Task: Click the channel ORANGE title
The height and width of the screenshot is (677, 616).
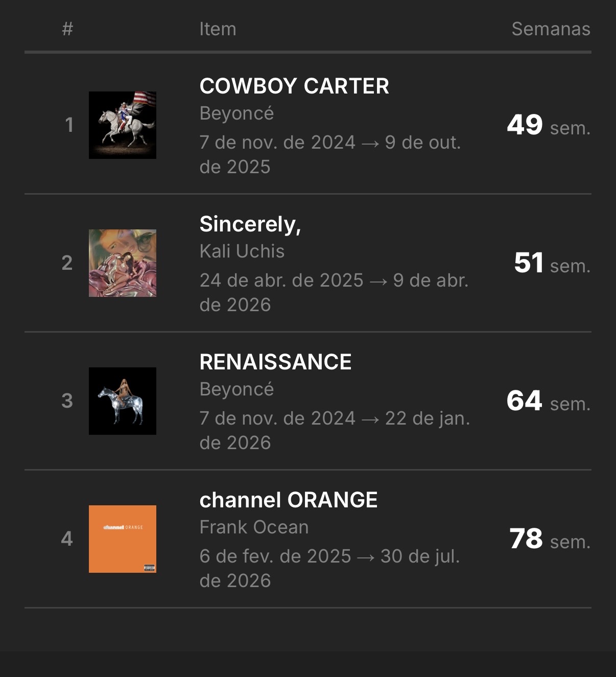Action: pos(289,500)
